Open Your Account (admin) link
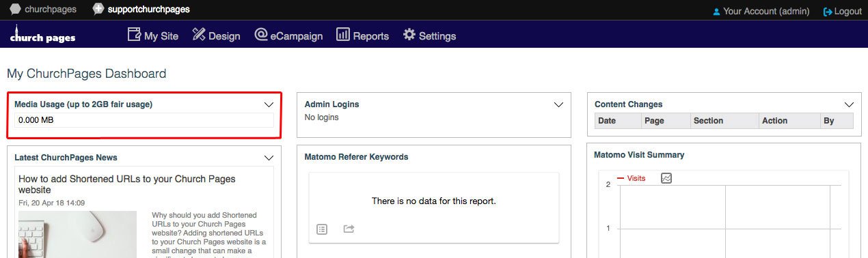This screenshot has width=868, height=258. (761, 11)
